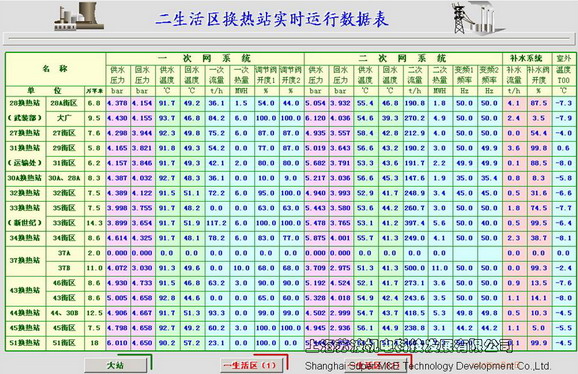Click the title 二生活区换热站实时运行数据表
The height and width of the screenshot is (374, 578).
pos(272,19)
